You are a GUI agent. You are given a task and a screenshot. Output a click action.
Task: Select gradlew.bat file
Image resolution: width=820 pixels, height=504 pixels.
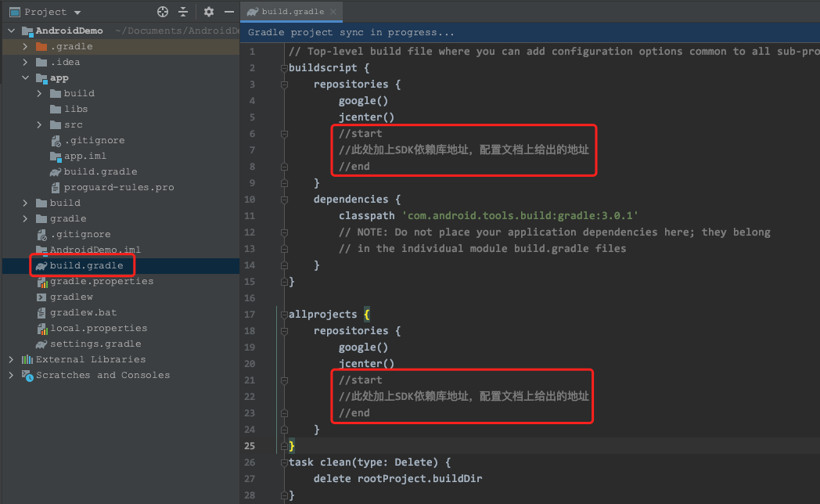pos(77,312)
